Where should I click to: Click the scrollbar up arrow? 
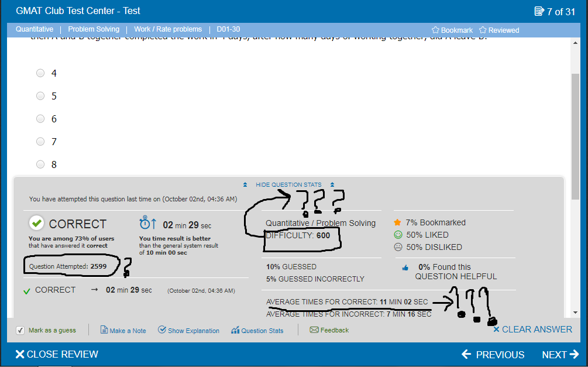tap(575, 43)
